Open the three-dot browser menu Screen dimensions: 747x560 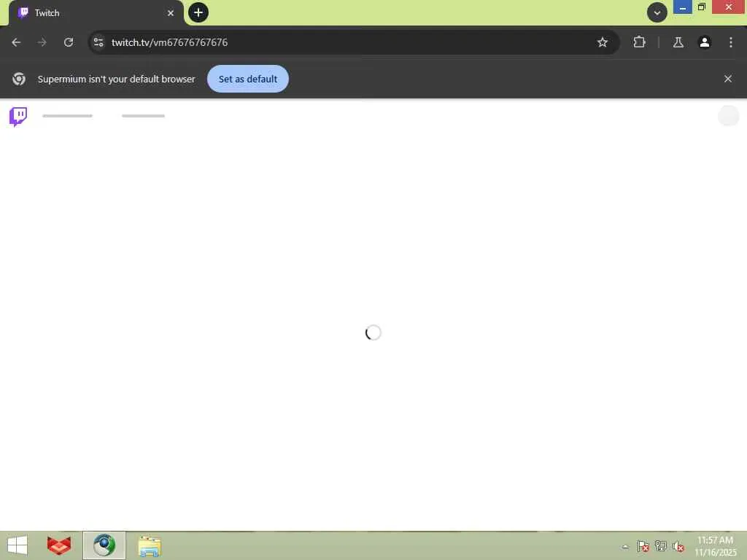pyautogui.click(x=730, y=42)
